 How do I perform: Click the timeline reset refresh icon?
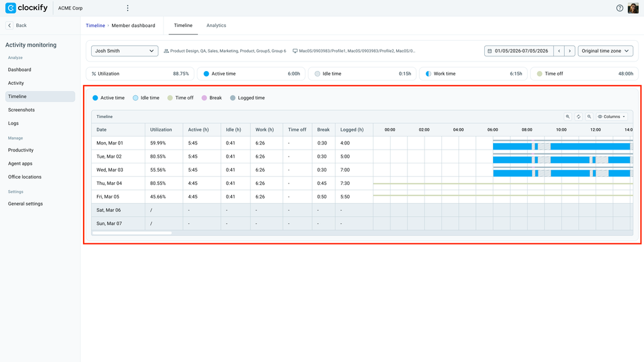(579, 116)
